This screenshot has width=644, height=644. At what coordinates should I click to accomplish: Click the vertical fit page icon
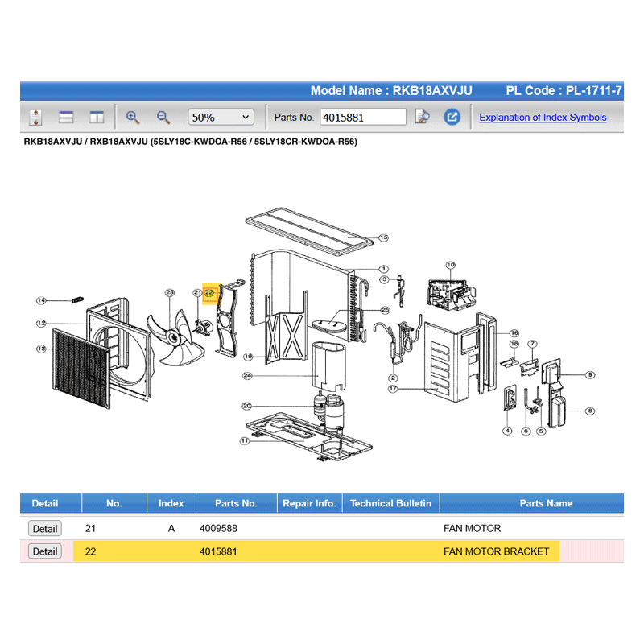point(35,118)
